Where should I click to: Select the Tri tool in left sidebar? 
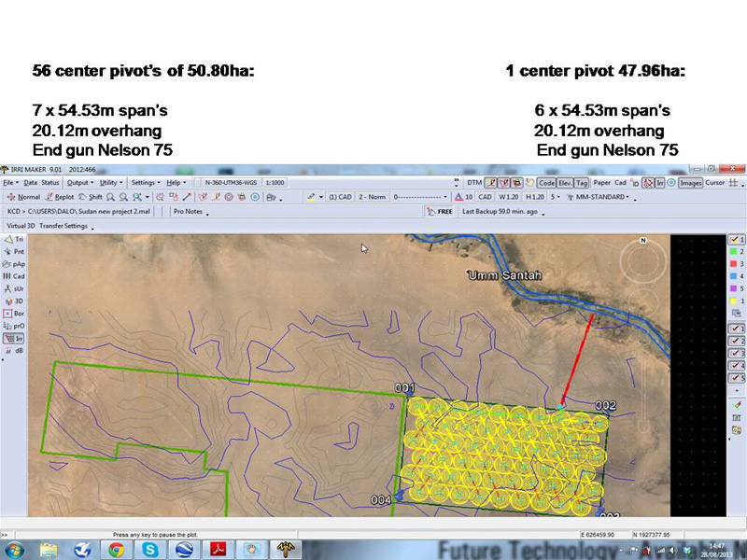click(x=14, y=240)
